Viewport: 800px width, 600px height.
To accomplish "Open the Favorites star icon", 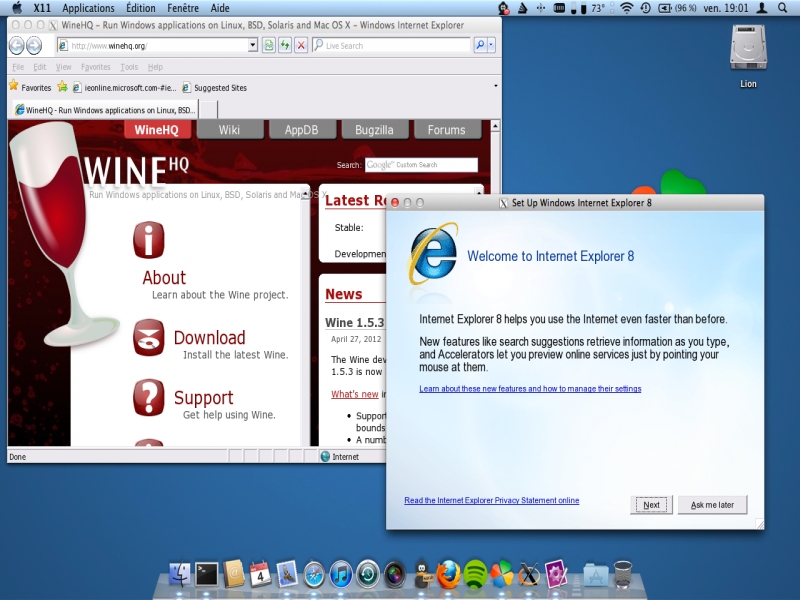I will (15, 87).
